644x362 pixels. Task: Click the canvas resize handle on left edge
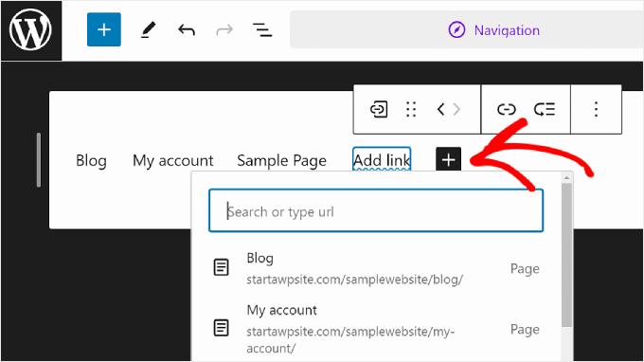point(39,160)
